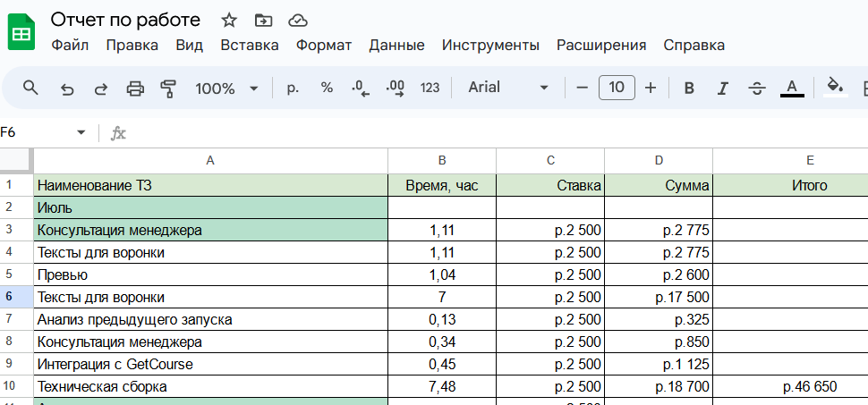Star the document Отчет по работе
The image size is (868, 405).
click(229, 20)
